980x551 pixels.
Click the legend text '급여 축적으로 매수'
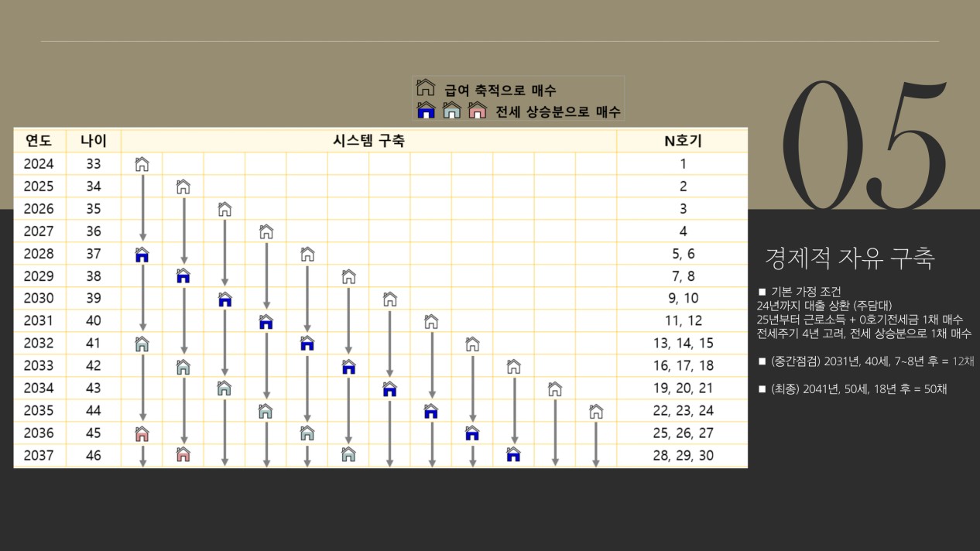[x=500, y=90]
